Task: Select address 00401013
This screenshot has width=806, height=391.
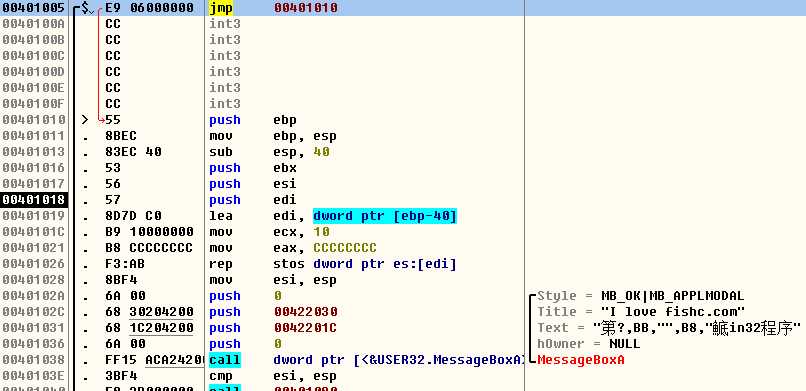Action: [x=33, y=152]
